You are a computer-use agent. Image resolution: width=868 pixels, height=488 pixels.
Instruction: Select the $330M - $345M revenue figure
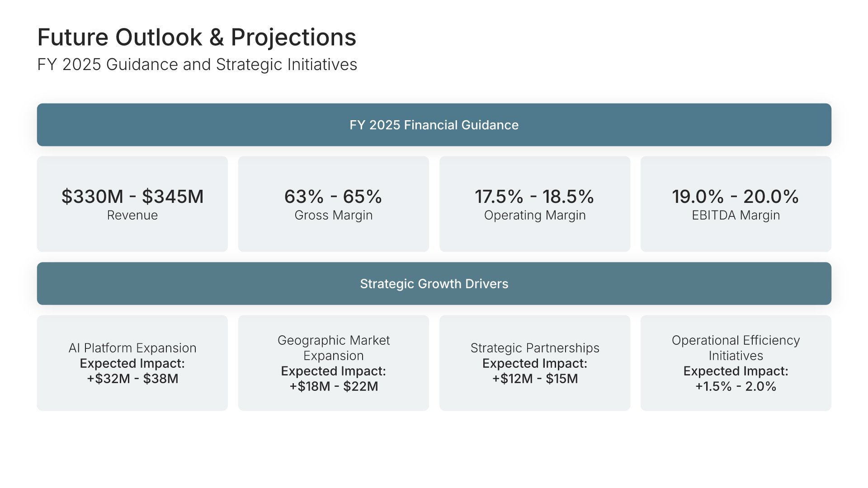(132, 197)
